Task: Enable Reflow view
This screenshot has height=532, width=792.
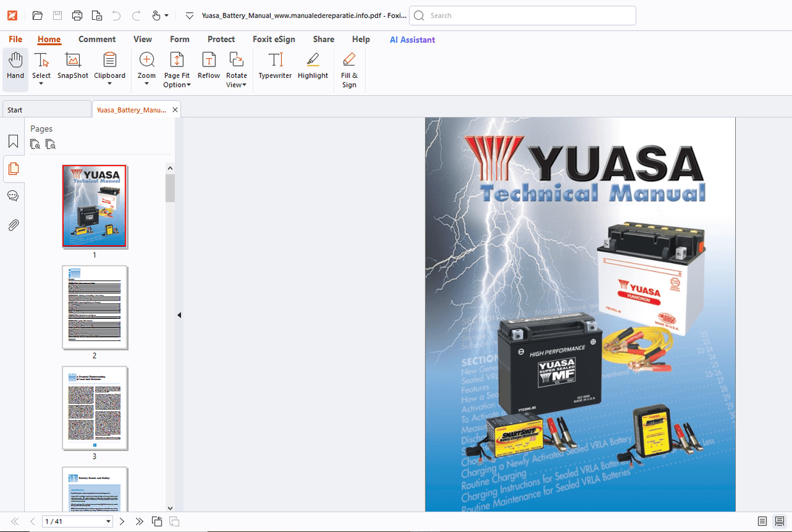Action: click(x=208, y=68)
